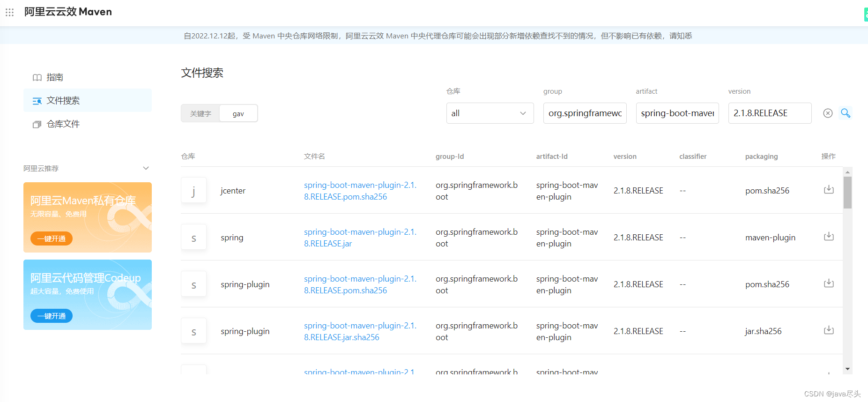
Task: Focus the group input field
Action: click(585, 113)
